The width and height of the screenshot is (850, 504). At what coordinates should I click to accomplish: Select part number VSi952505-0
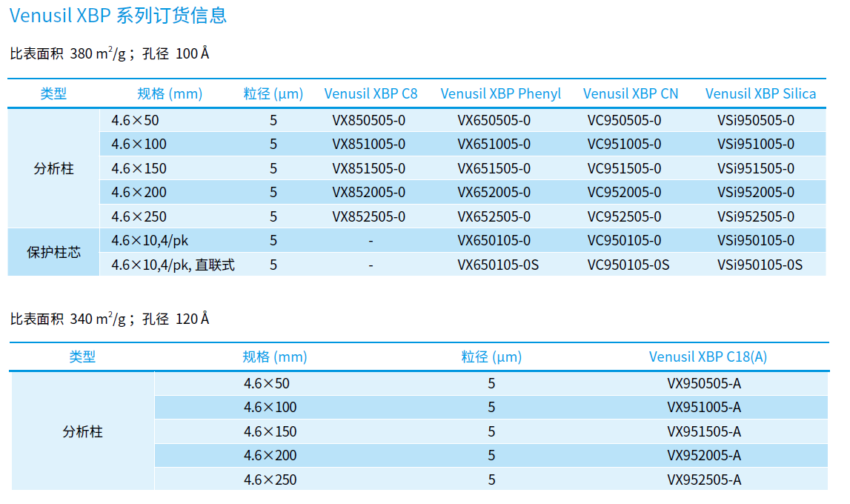[x=756, y=216]
